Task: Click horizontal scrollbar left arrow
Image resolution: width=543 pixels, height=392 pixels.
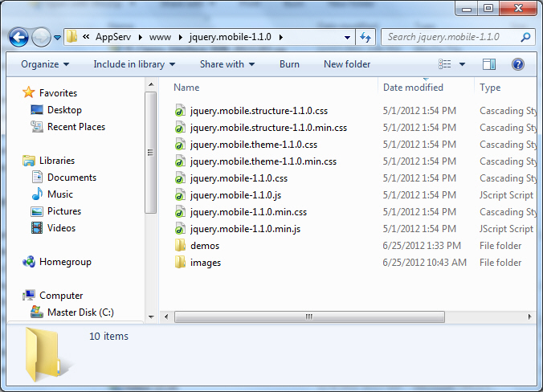Action: pyautogui.click(x=166, y=316)
